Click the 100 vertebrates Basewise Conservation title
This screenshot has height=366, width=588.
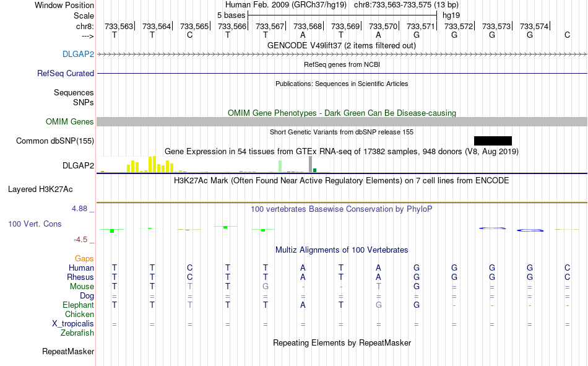[341, 209]
